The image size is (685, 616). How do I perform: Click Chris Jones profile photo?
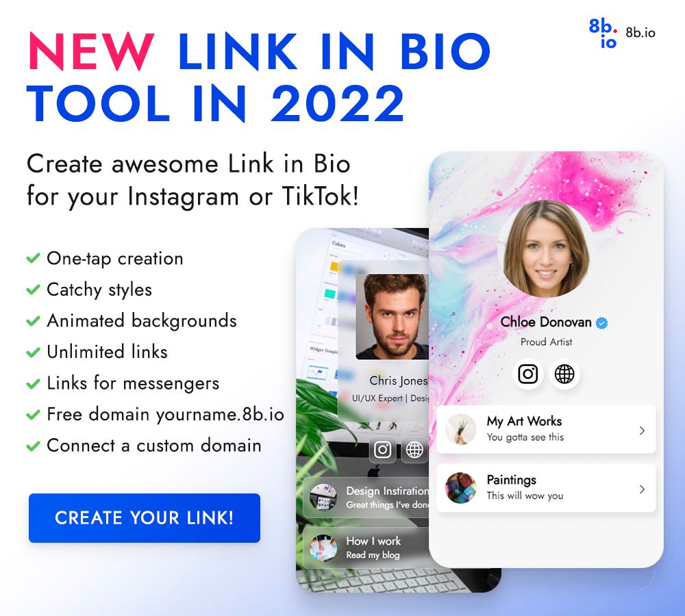click(x=393, y=317)
